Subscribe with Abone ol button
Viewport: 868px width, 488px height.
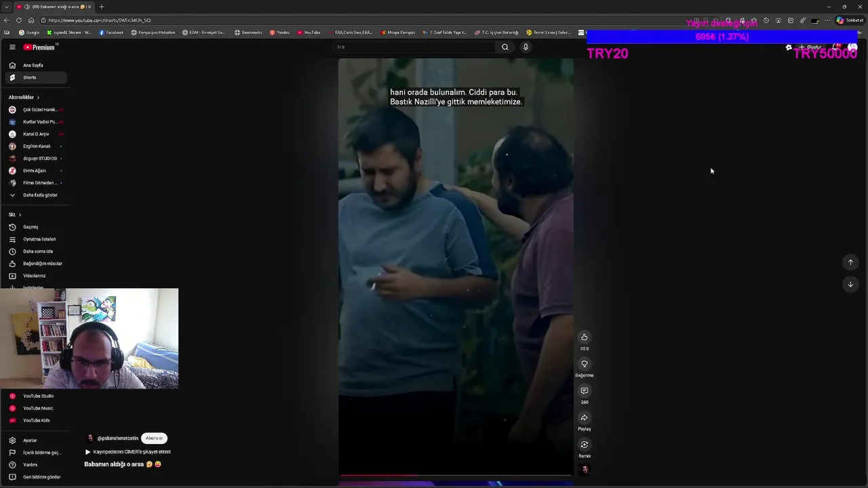(154, 439)
